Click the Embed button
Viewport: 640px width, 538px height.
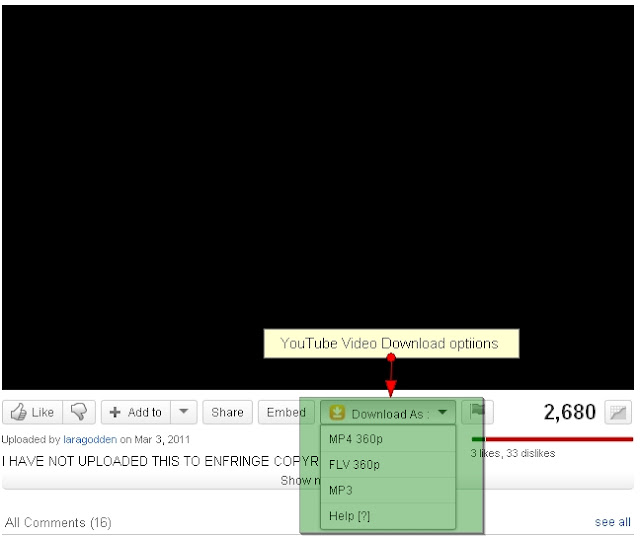pos(286,412)
